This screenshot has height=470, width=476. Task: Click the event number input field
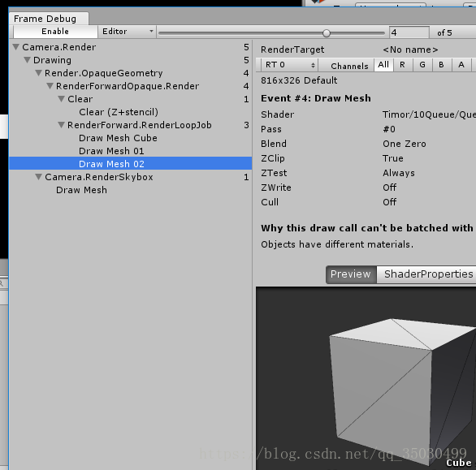click(x=409, y=32)
